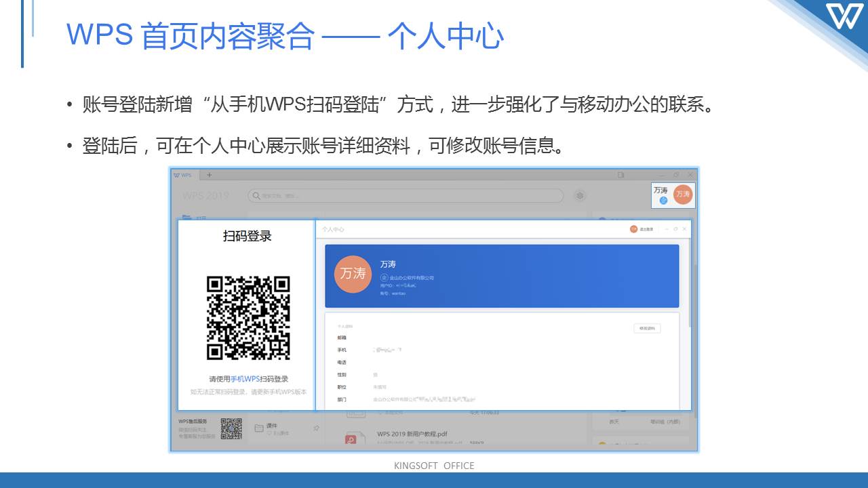868x488 pixels.
Task: Click the WPS logo in the slide corner
Action: click(x=845, y=16)
